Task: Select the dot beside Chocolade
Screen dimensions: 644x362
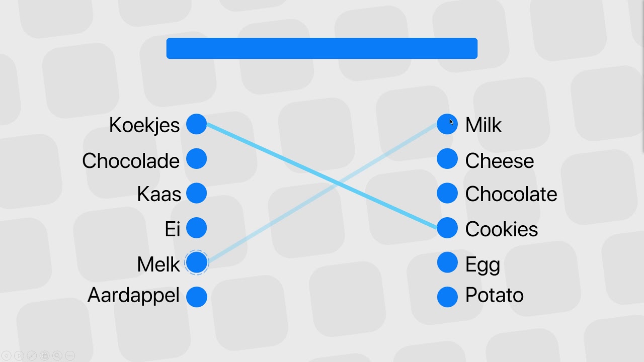Action: [197, 159]
